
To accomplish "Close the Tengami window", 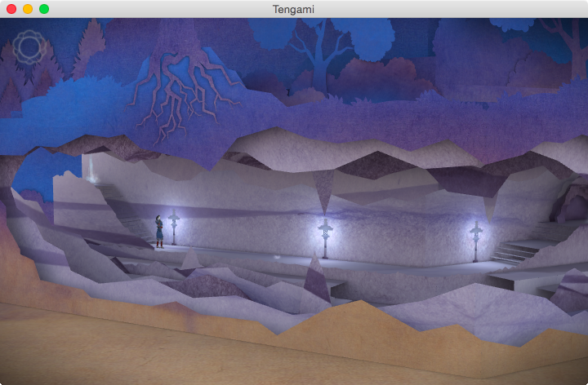I will [11, 9].
